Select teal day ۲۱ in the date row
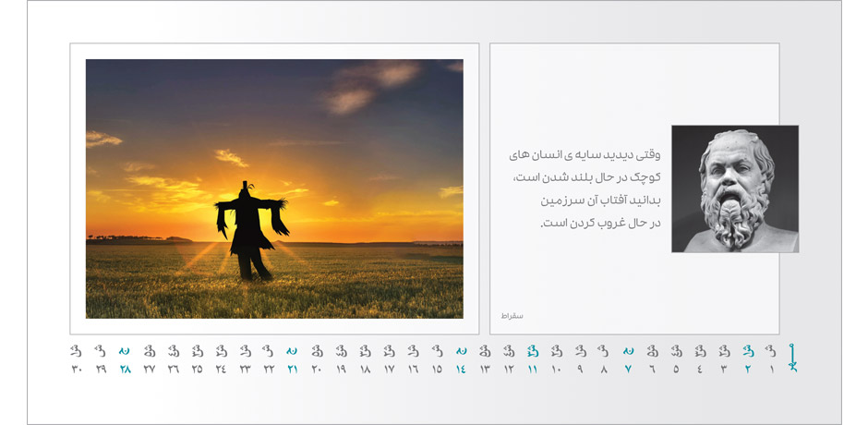 292,370
